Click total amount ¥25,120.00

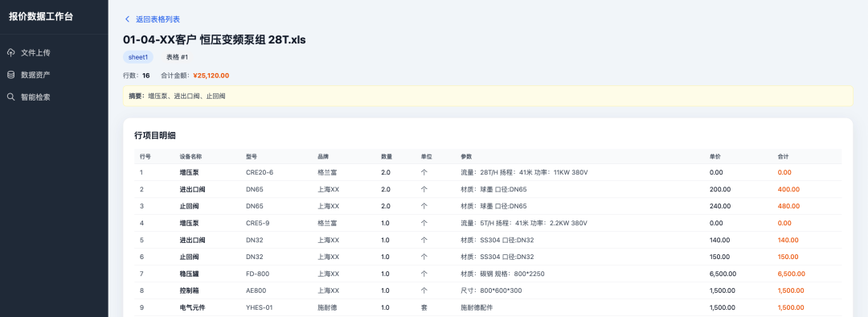211,76
